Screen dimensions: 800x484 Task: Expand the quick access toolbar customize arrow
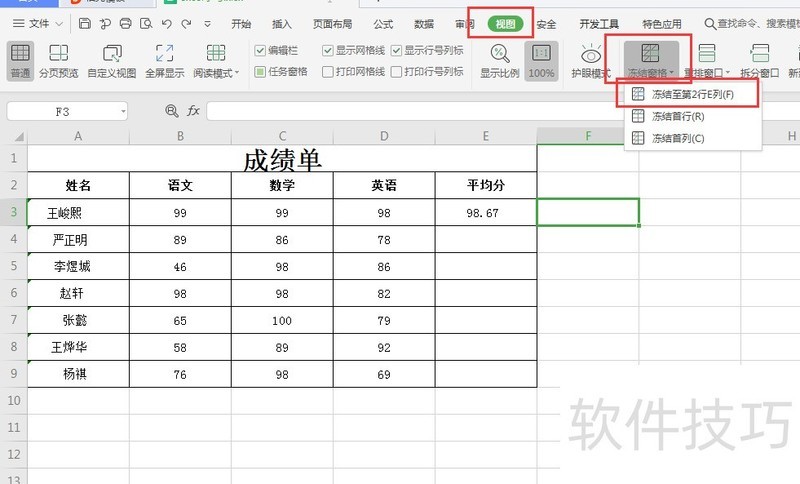pos(207,23)
